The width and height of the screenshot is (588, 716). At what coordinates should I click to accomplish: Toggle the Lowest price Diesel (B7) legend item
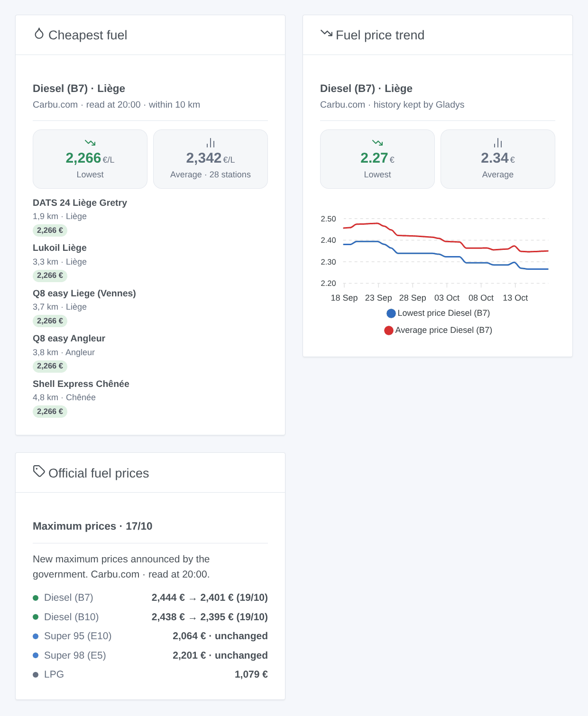439,313
